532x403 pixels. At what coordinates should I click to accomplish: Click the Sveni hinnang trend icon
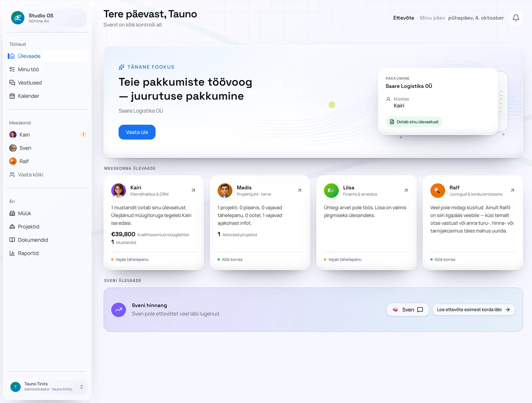tap(118, 310)
